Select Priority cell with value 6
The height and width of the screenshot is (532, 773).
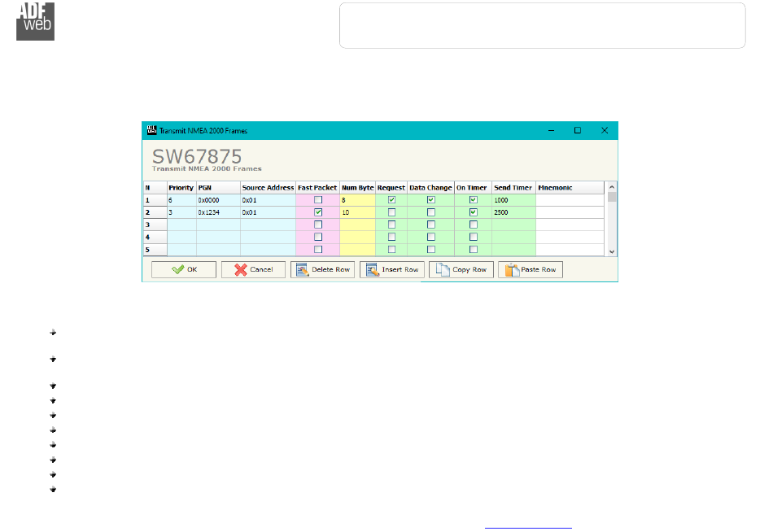182,200
